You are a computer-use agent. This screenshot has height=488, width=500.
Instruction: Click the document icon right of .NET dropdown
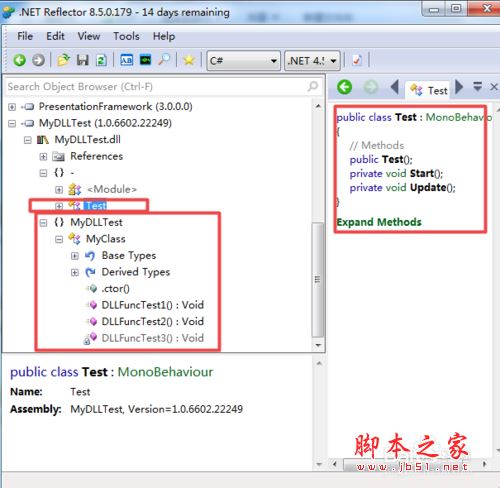pyautogui.click(x=357, y=60)
